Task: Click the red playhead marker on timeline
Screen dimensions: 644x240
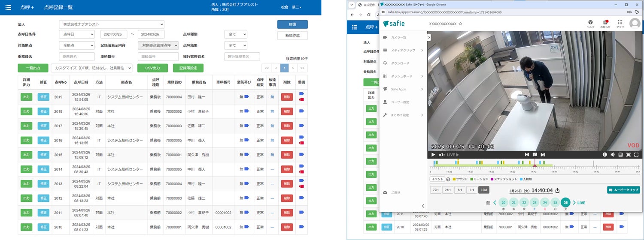Action: (x=535, y=165)
